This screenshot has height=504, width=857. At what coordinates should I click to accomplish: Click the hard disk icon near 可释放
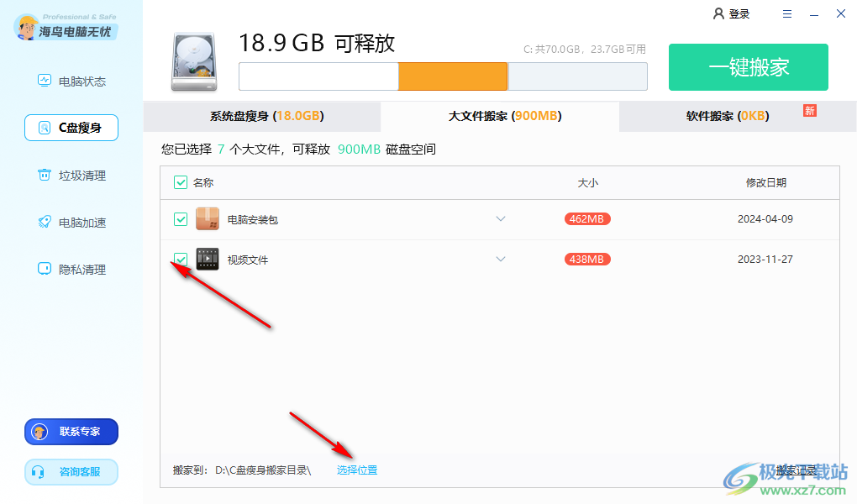click(x=192, y=60)
